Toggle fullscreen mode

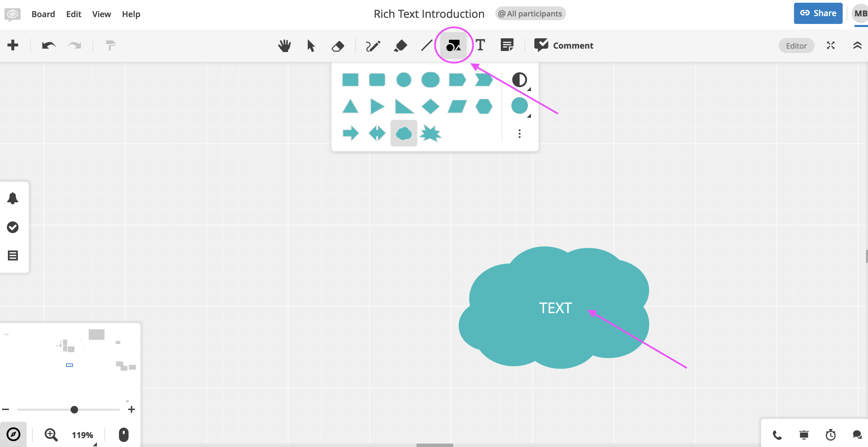coord(831,46)
